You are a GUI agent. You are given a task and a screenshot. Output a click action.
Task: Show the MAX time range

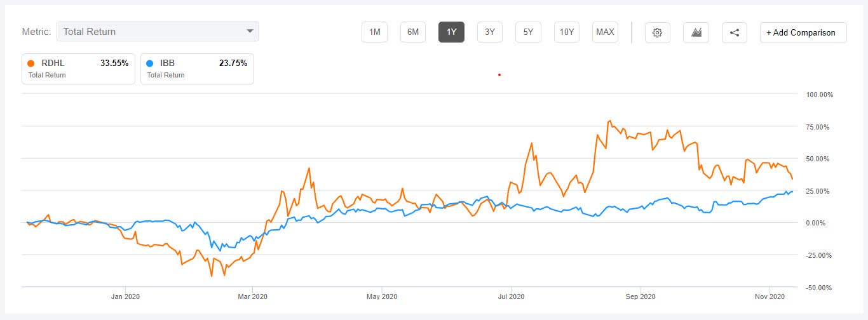point(605,32)
